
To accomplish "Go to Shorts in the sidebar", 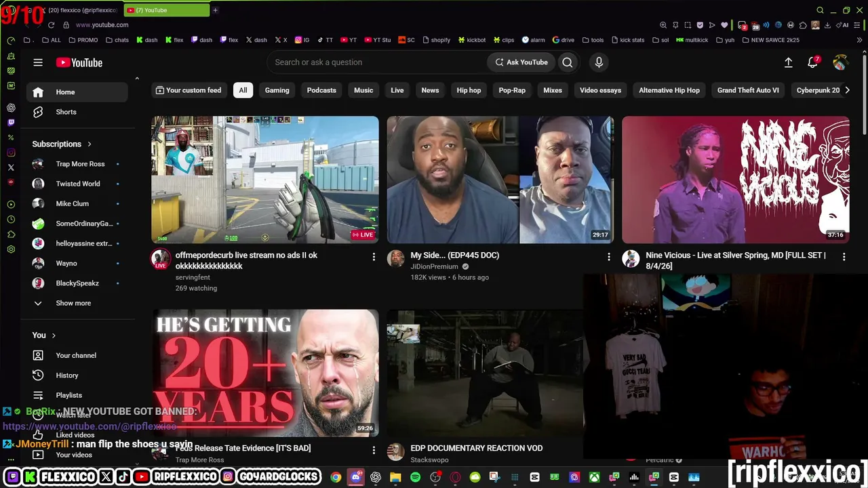I will click(77, 112).
